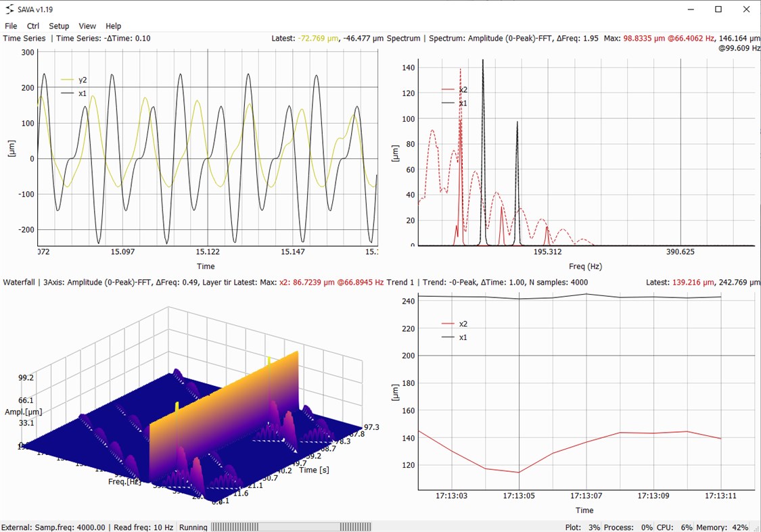Click the running progress bar in status bar
Screen dimensions: 761x532
(x=291, y=527)
